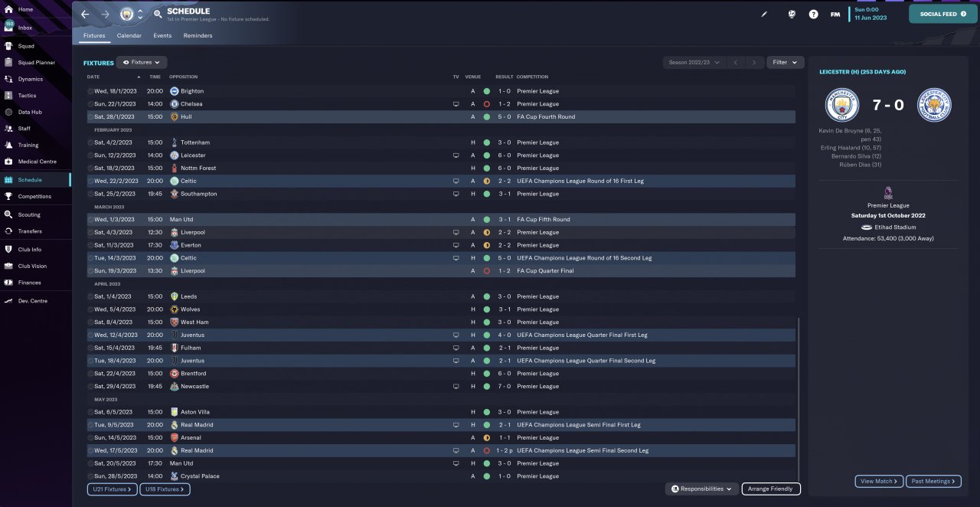
Task: Open the Home section in sidebar
Action: coord(25,9)
